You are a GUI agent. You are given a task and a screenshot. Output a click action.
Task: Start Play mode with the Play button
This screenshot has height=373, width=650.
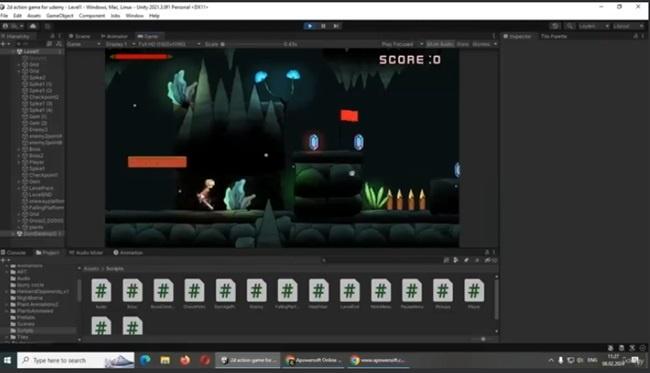pos(310,26)
